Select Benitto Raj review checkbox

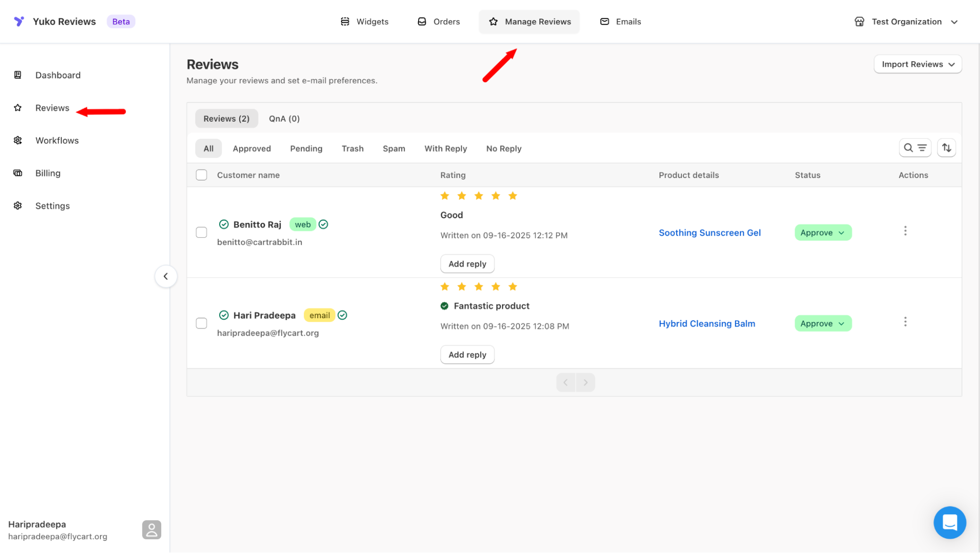tap(201, 232)
